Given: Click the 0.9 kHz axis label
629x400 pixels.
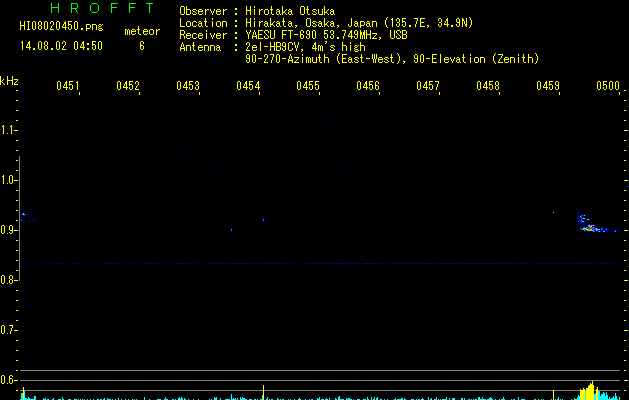Looking at the screenshot, I should coord(8,230).
